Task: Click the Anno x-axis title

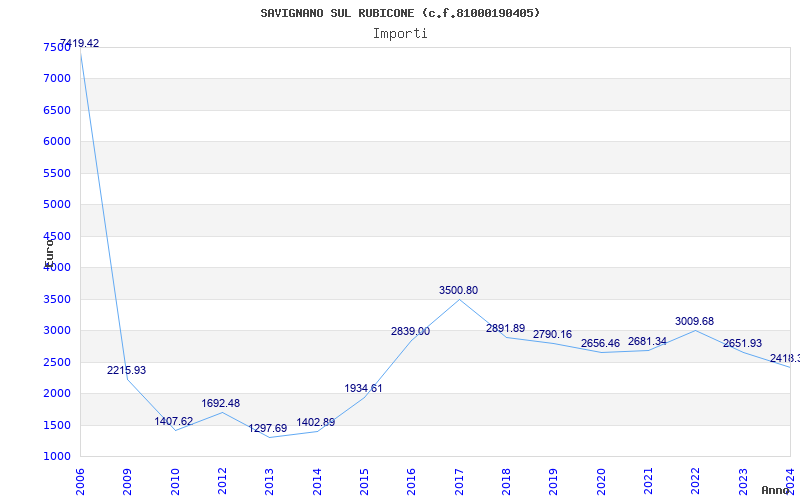Action: pos(777,490)
